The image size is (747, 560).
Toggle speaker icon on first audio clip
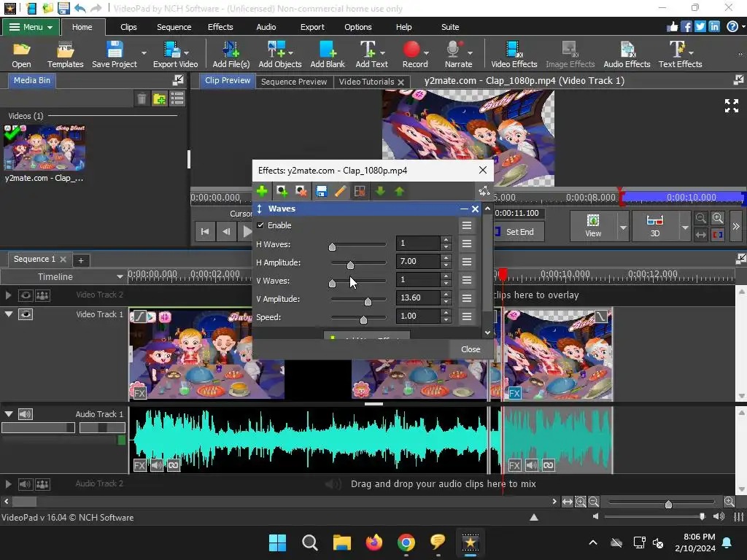coord(157,465)
